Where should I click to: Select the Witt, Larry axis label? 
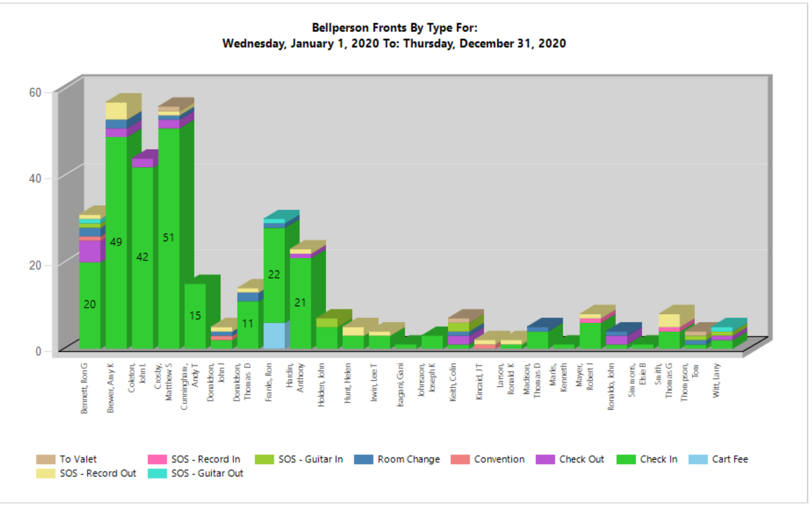point(716,380)
